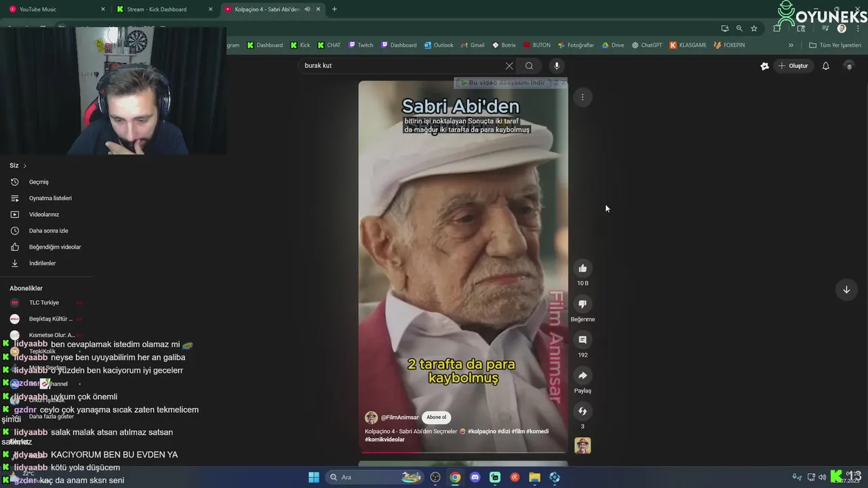Open the Drive bookmark
The image size is (868, 488).
tap(613, 45)
